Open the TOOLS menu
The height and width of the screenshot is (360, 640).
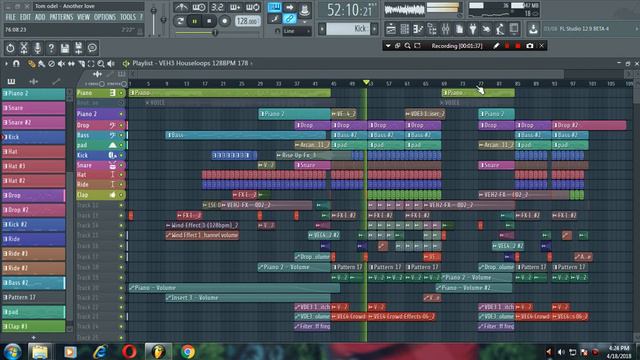point(128,17)
